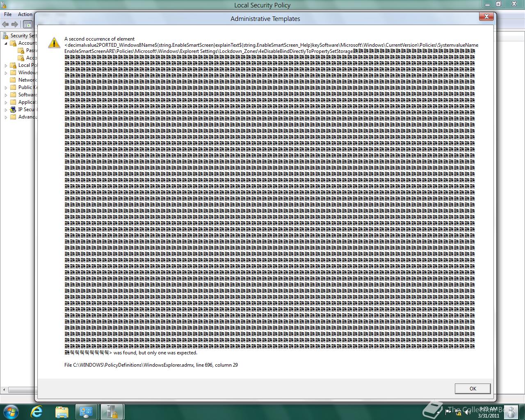Restore down the Local Security Policy window
The image size is (525, 420).
pyautogui.click(x=498, y=4)
